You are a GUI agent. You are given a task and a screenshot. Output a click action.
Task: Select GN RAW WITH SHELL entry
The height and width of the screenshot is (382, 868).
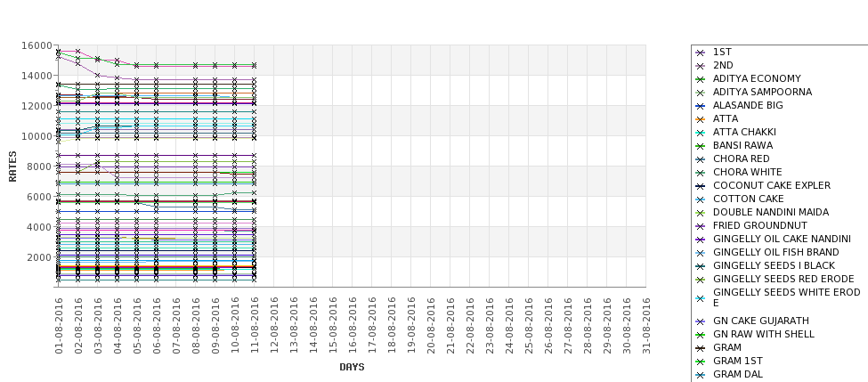coord(763,334)
